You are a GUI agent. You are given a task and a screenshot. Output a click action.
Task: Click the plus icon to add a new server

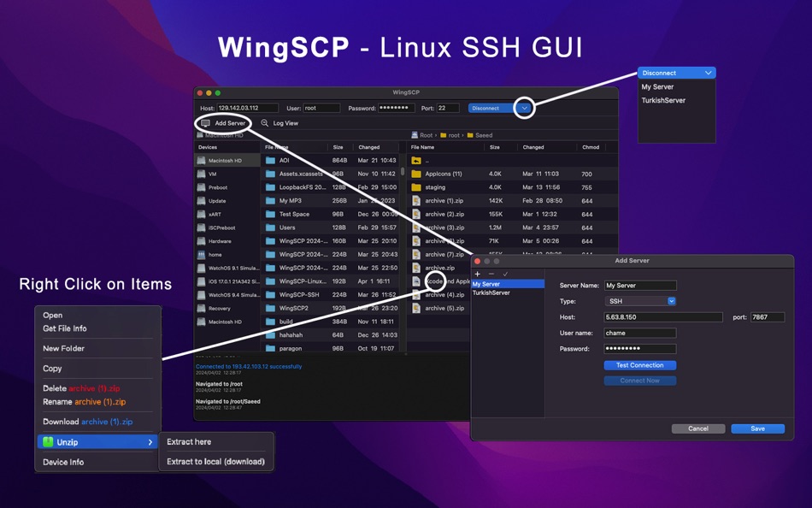click(478, 274)
